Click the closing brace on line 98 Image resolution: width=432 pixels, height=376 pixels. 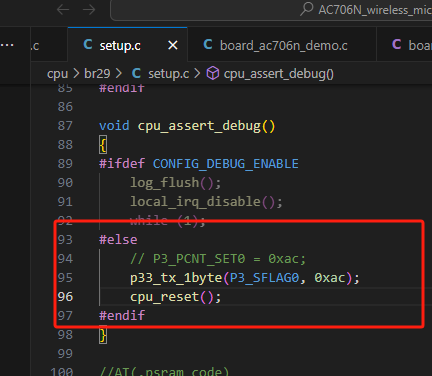pyautogui.click(x=103, y=335)
